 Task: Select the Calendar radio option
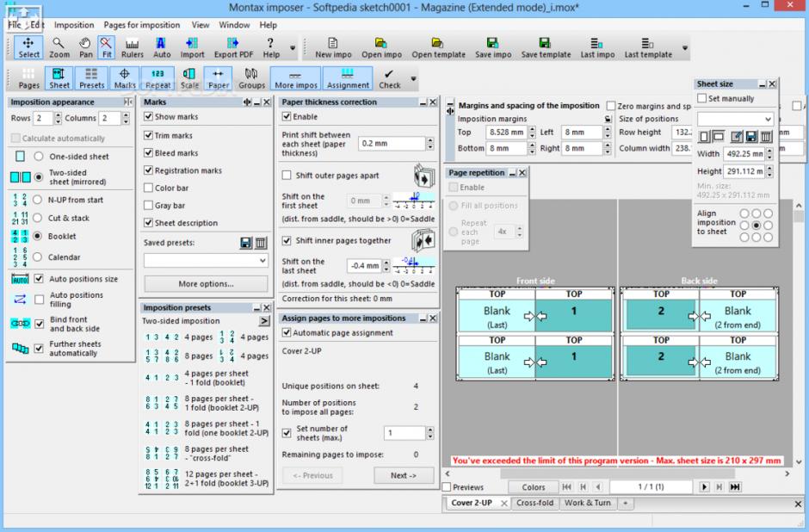point(38,257)
